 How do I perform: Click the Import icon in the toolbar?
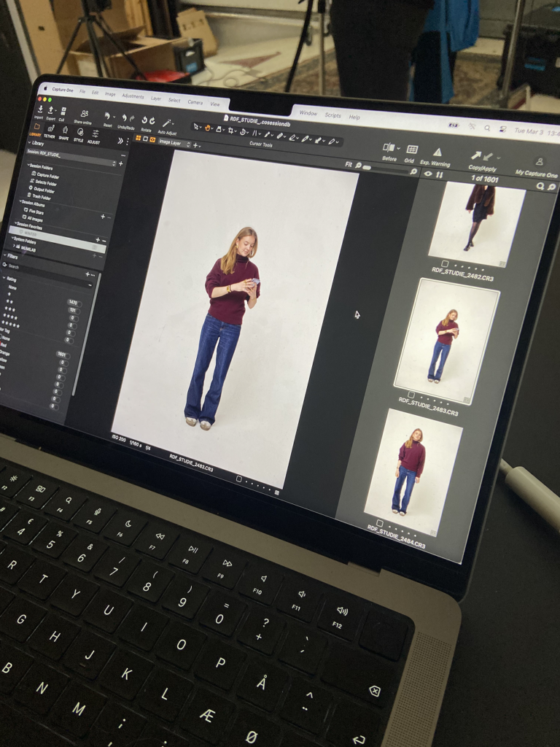[x=40, y=109]
